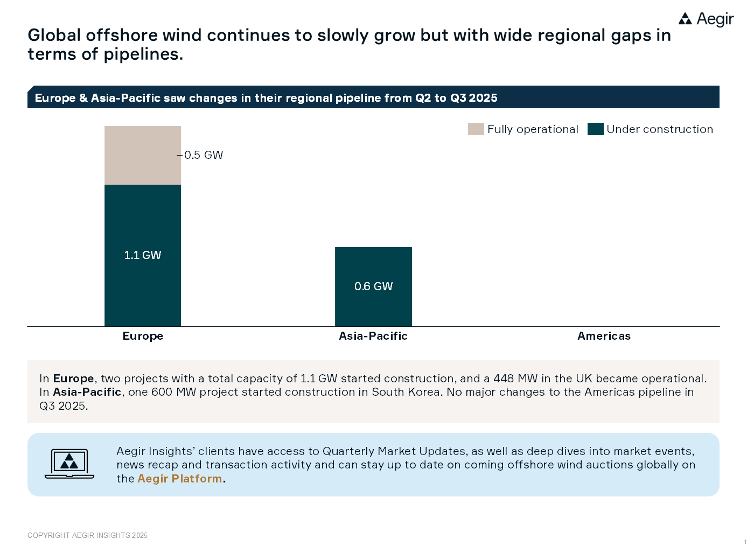
Task: Click the 0.6 GW data label
Action: [x=373, y=286]
